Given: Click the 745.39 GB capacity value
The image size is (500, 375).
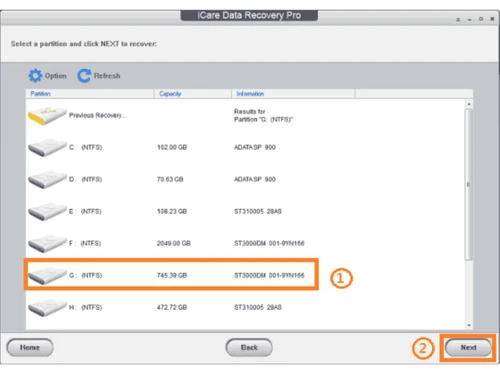Looking at the screenshot, I should tap(172, 275).
